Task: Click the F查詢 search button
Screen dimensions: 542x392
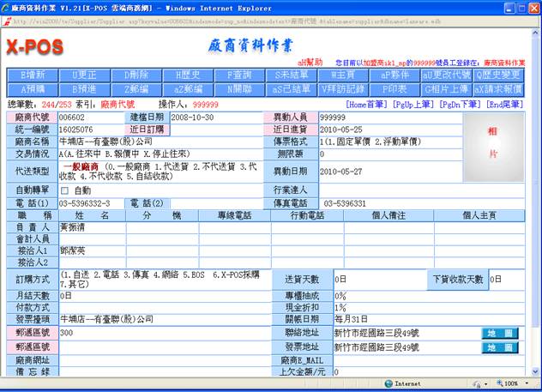Action: [239, 75]
